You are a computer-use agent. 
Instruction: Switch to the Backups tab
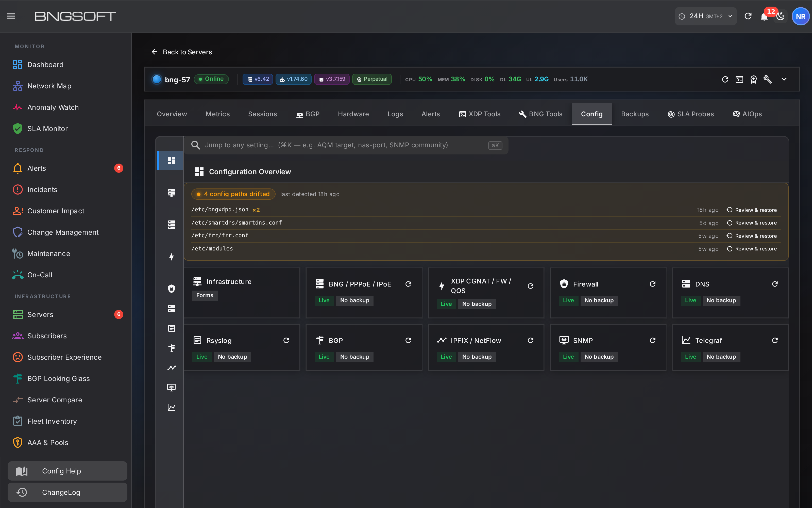tap(634, 114)
